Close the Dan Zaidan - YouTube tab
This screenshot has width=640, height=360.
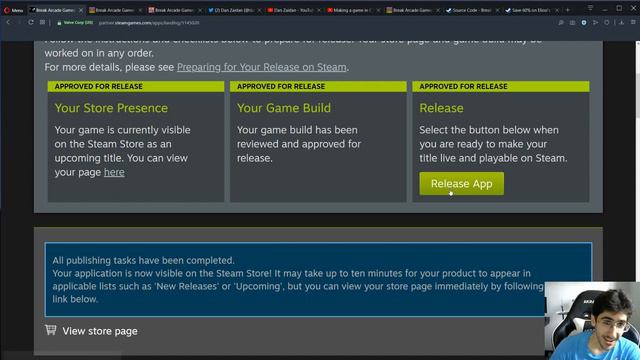(x=318, y=10)
